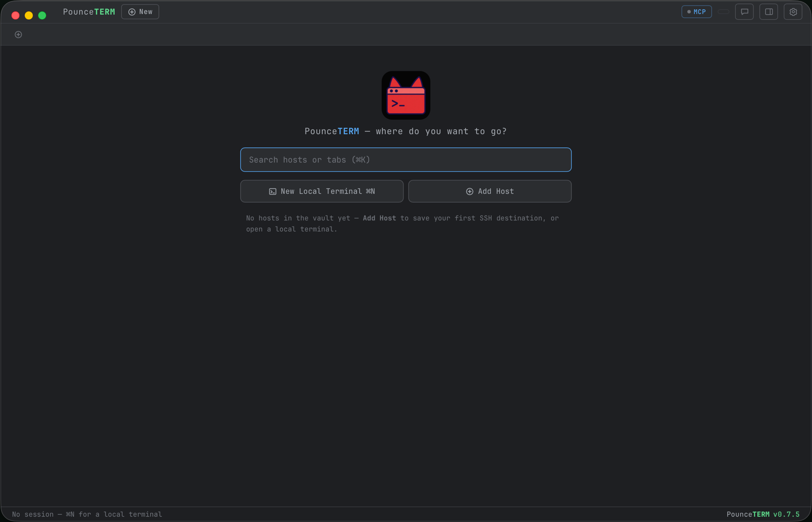Click the 'No session' status bar message
812x522 pixels.
87,514
